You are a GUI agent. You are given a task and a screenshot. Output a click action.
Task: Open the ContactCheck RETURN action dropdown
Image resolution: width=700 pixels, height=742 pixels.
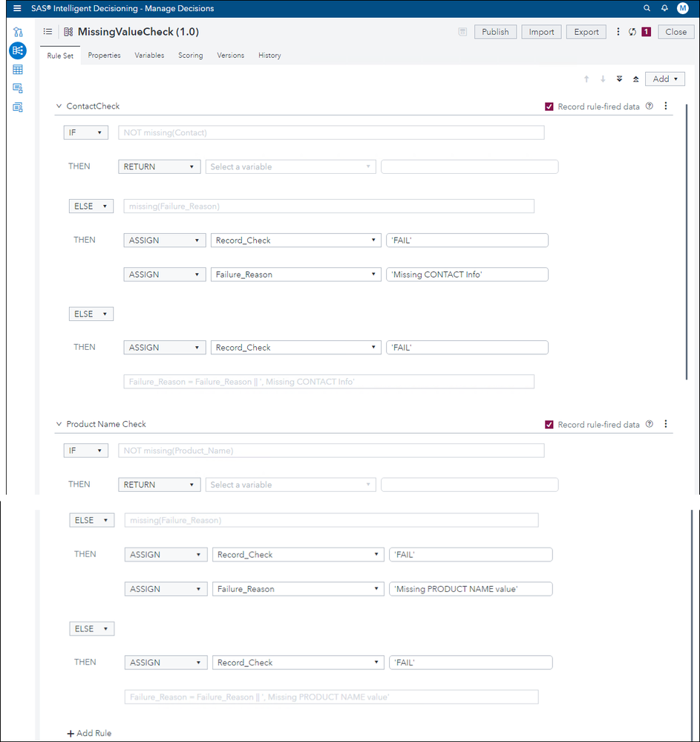[x=159, y=167]
